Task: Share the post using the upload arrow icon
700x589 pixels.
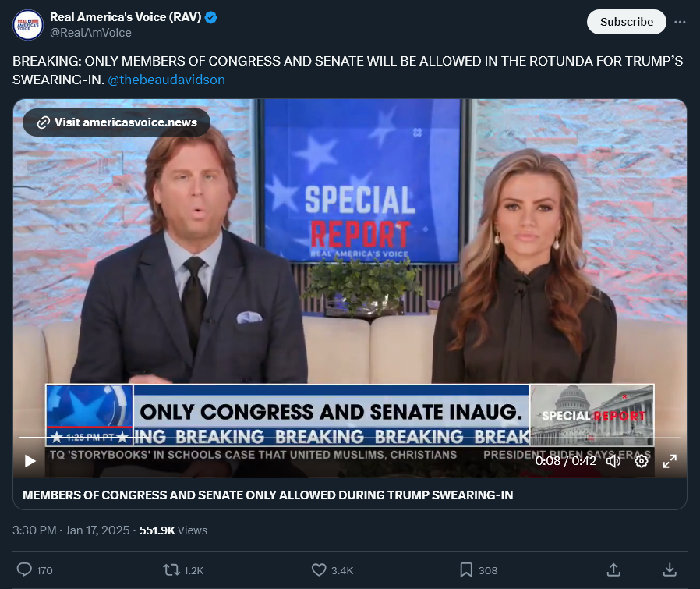Action: [x=613, y=569]
